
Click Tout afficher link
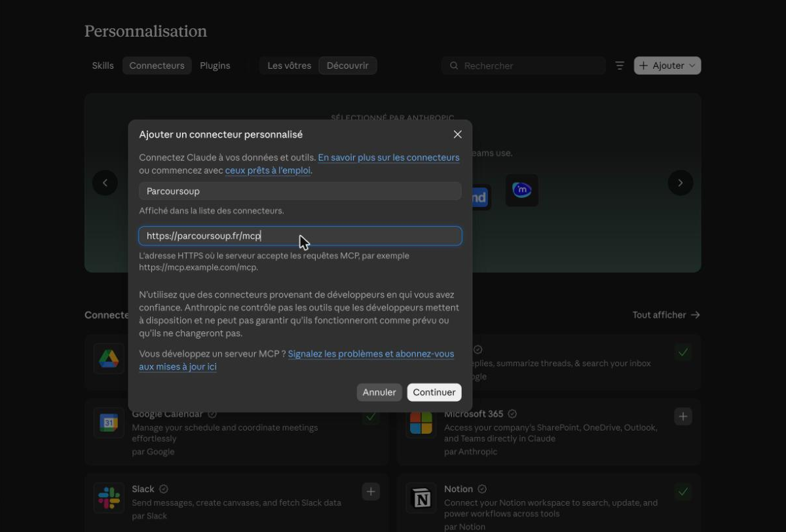(x=666, y=314)
